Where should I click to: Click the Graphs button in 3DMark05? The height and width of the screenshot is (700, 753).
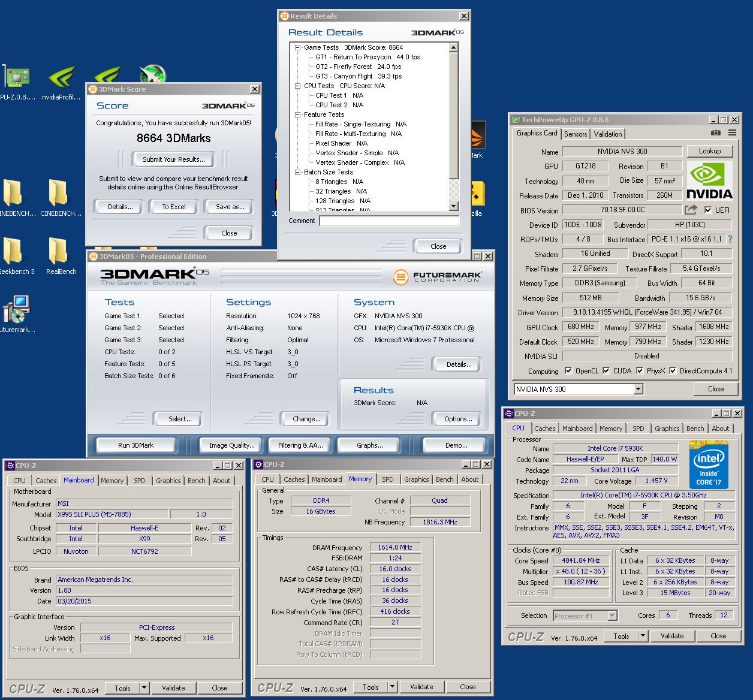(x=370, y=445)
